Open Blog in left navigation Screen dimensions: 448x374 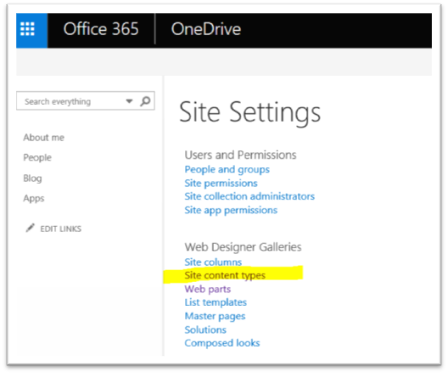point(32,178)
